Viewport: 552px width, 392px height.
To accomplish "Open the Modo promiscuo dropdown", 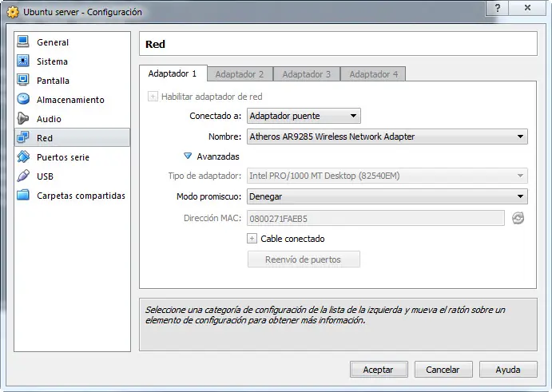I will pyautogui.click(x=387, y=196).
